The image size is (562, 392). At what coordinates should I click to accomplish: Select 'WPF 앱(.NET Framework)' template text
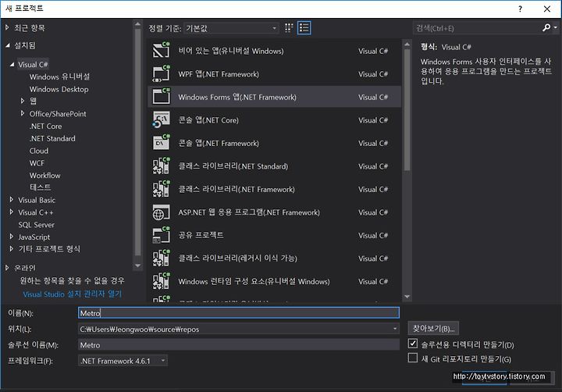pos(219,74)
